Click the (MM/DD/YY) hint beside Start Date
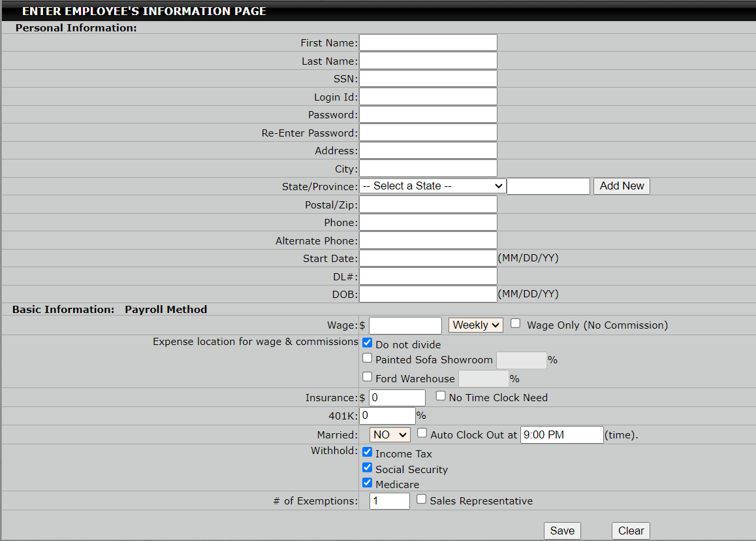This screenshot has width=756, height=541. 528,258
